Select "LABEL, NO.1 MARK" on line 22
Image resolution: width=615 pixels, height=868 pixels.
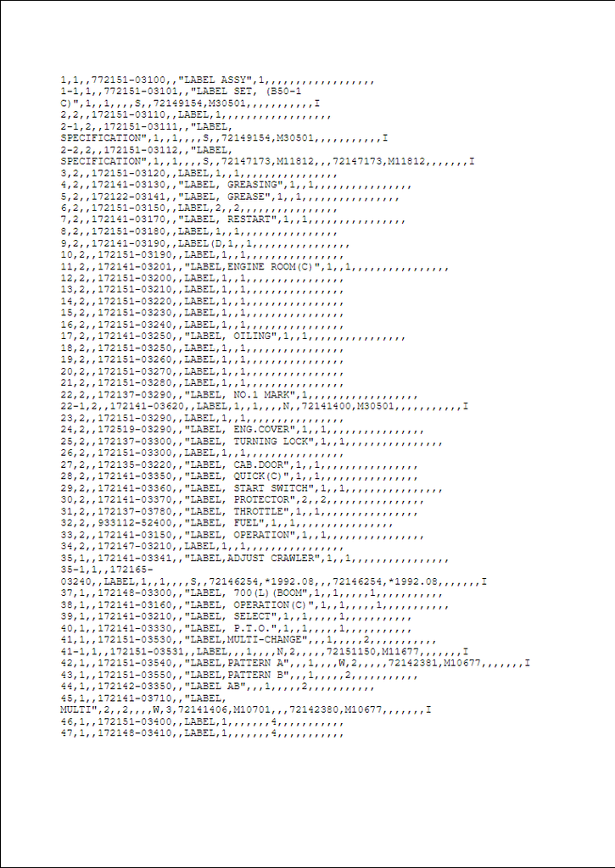243,395
